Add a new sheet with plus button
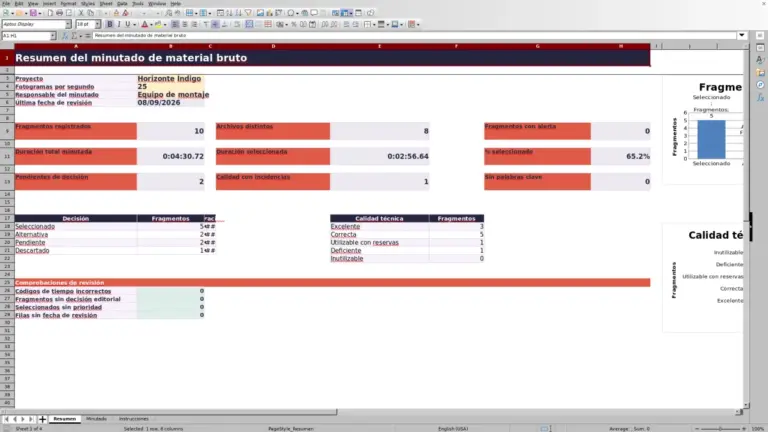Viewport: 768px width, 432px height. (x=42, y=419)
